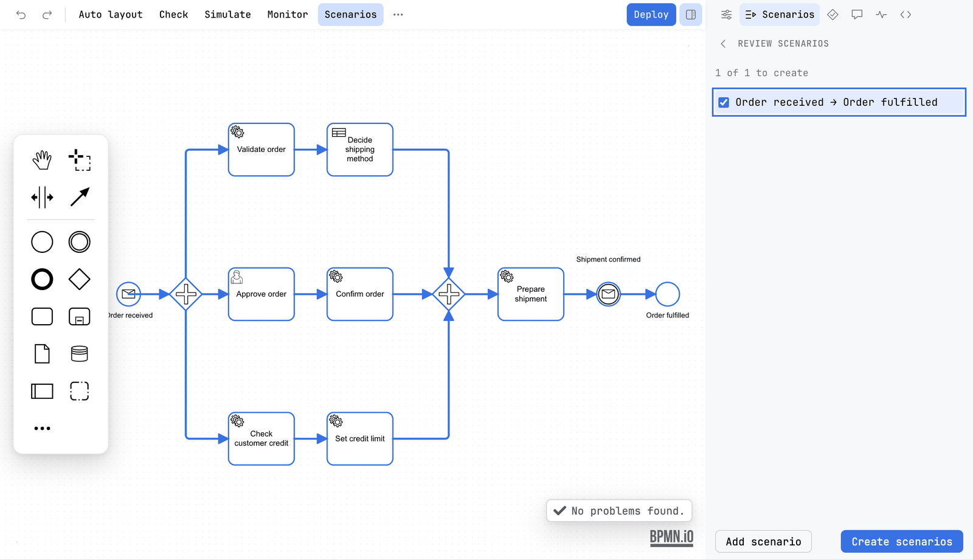Pick the Start event circle in palette
Image resolution: width=973 pixels, height=560 pixels.
(x=42, y=242)
